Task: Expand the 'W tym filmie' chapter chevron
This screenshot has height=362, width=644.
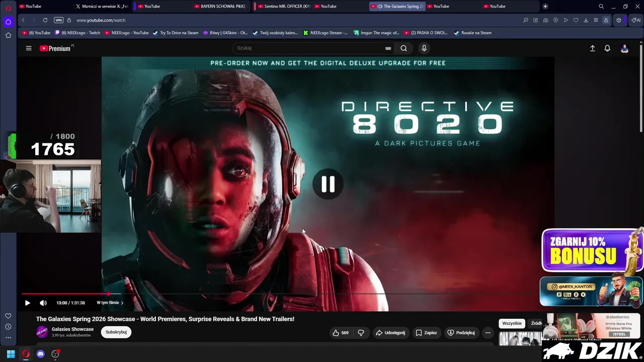Action: (x=122, y=303)
